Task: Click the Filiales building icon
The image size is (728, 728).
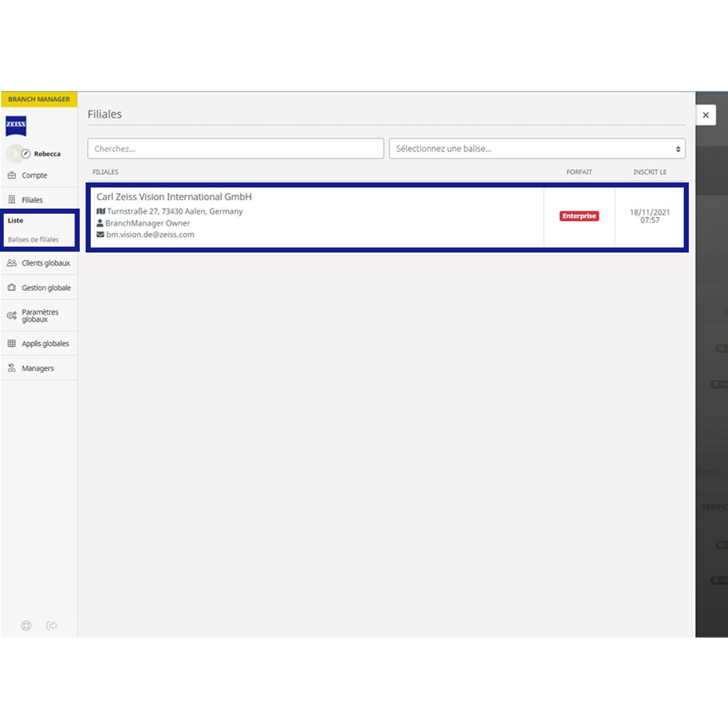Action: [12, 200]
